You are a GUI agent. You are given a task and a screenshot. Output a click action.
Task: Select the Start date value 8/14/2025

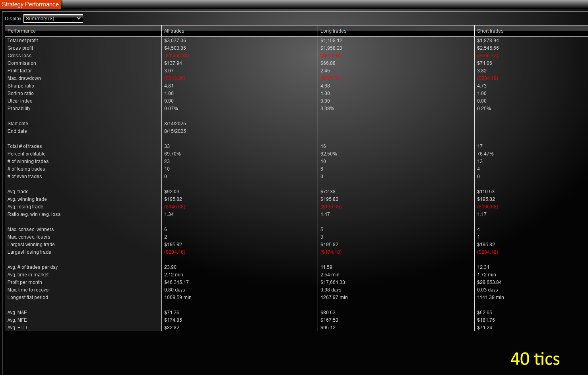(x=175, y=124)
